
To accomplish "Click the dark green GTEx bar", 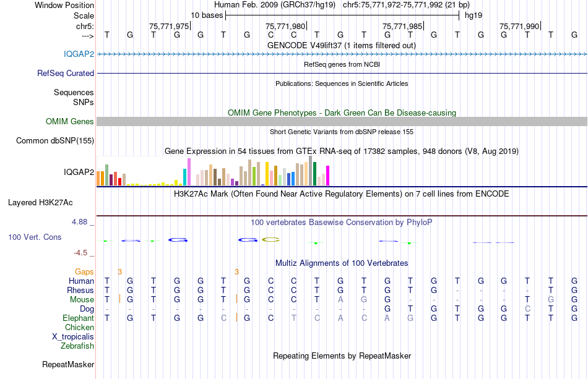I will tap(314, 174).
